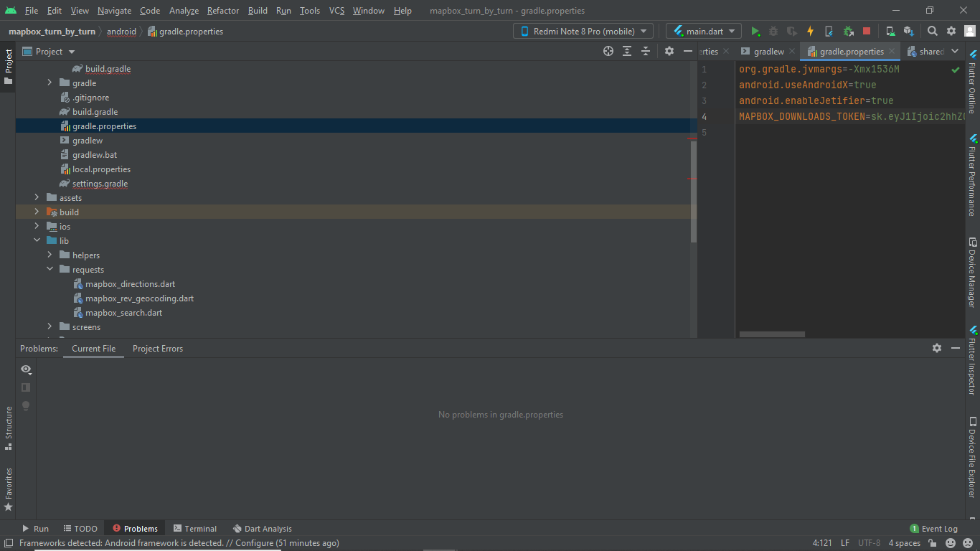Expand the assets folder in project tree
Viewport: 980px width, 551px height.
37,198
